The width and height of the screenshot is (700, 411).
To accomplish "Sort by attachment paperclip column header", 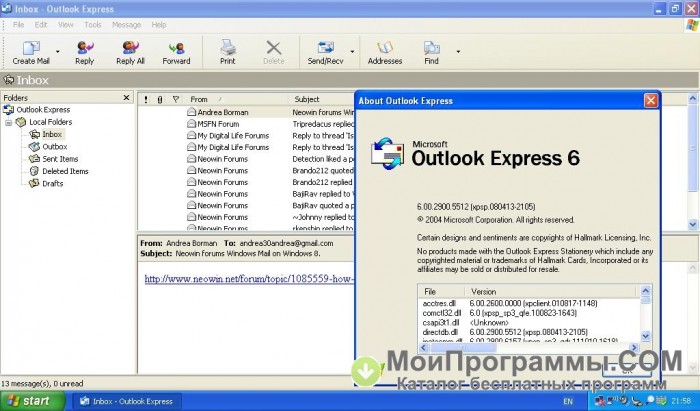I will point(160,100).
